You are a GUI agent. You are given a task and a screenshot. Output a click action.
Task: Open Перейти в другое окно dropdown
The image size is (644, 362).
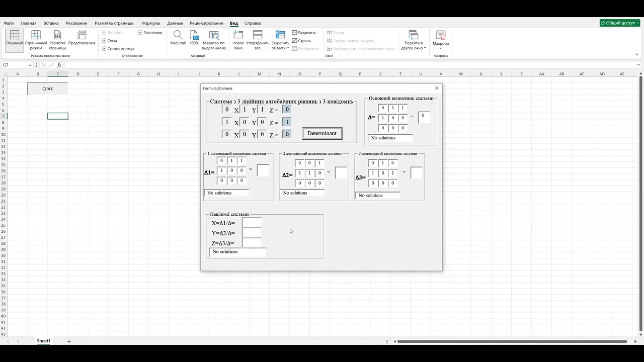coord(414,40)
